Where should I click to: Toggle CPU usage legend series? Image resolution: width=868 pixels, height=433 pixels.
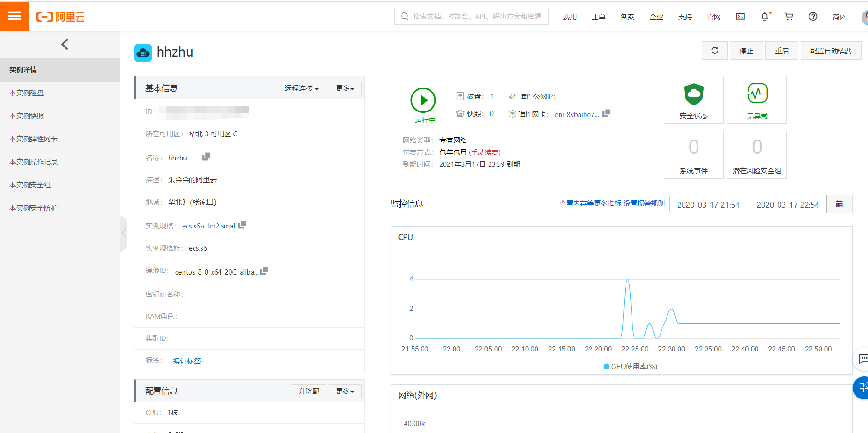click(x=631, y=367)
